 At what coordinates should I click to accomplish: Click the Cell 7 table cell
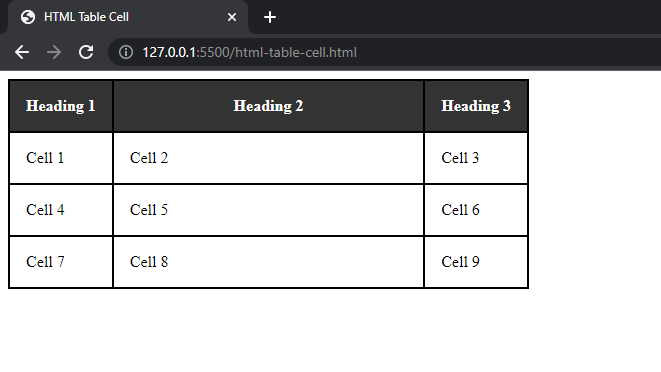click(61, 262)
